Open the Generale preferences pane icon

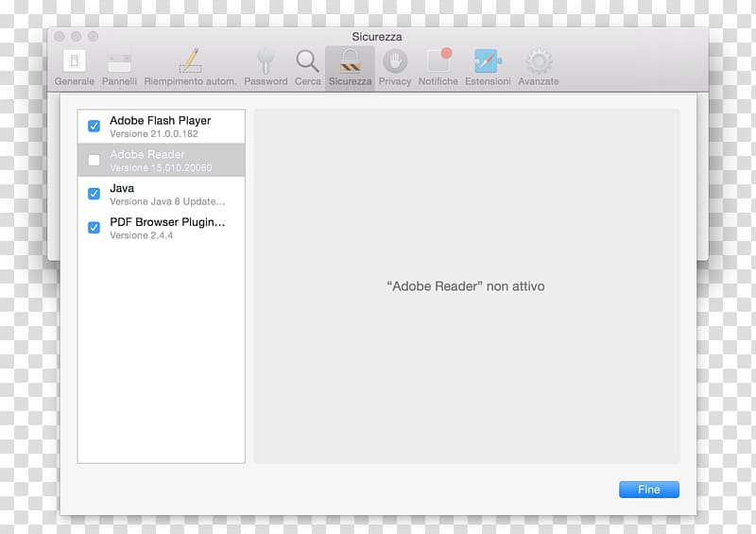tap(75, 61)
